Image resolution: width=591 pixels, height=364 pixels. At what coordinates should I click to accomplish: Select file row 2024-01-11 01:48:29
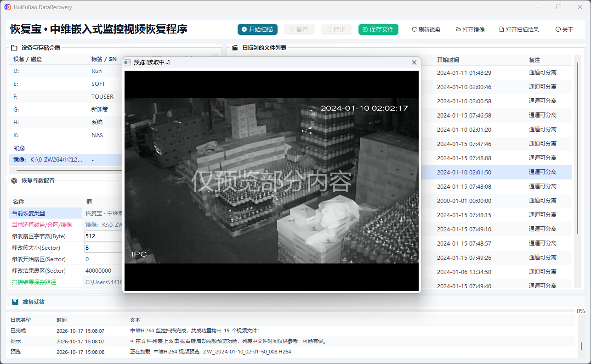495,73
